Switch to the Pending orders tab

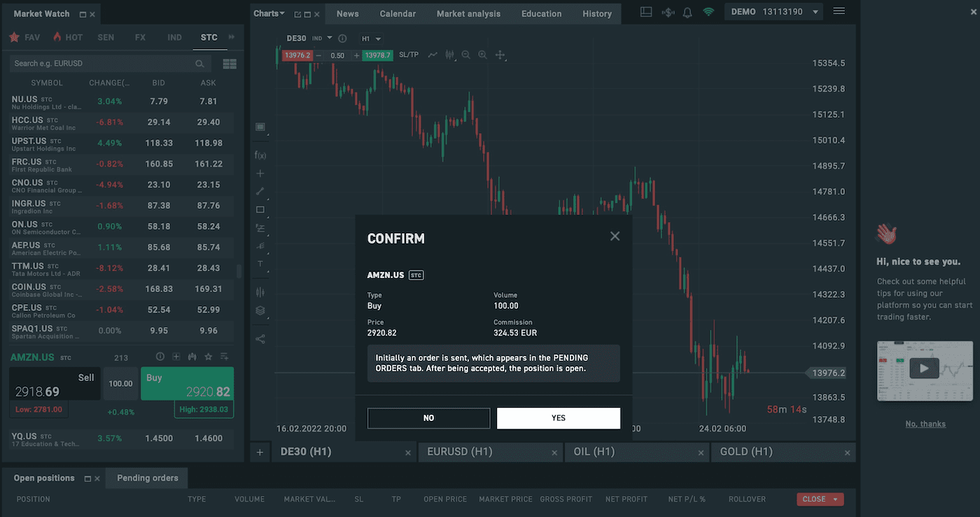[x=148, y=478]
